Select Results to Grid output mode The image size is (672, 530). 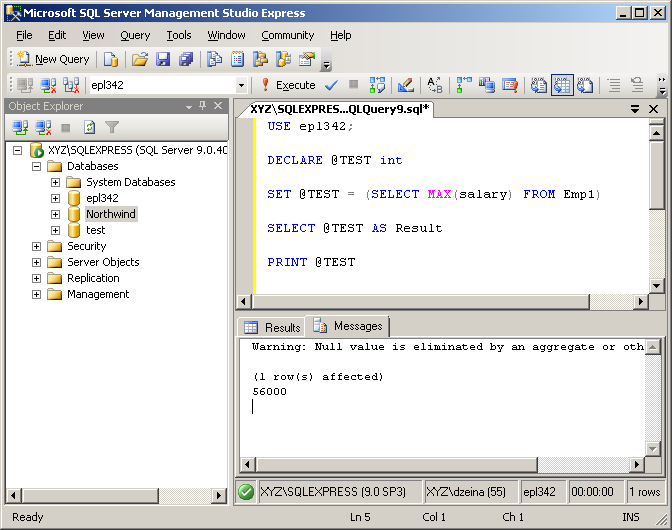[x=562, y=85]
